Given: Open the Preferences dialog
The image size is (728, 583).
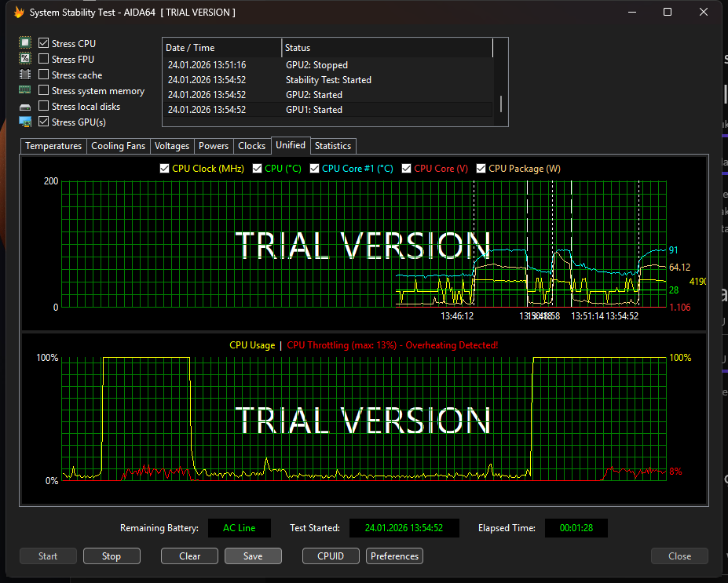Looking at the screenshot, I should [x=394, y=556].
